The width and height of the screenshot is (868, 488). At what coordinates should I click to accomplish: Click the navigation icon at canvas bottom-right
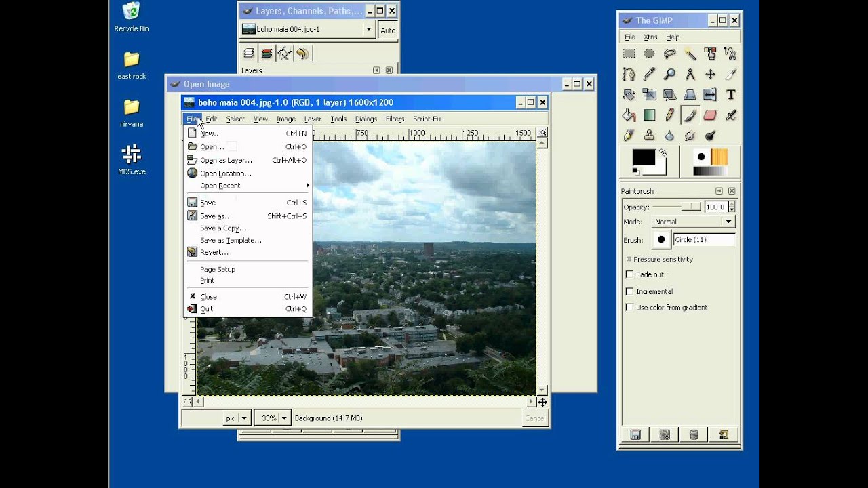click(x=542, y=402)
